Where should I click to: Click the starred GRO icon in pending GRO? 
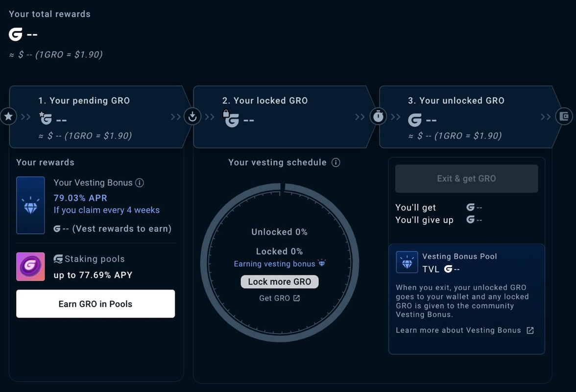coord(45,118)
